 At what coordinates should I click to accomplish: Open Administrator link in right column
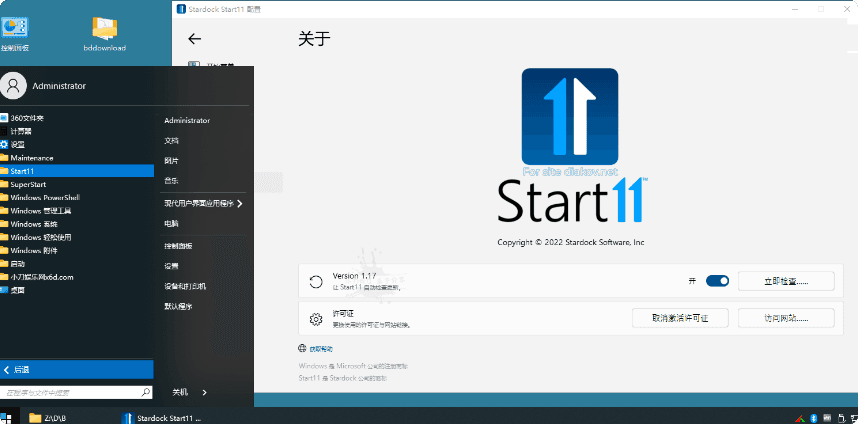point(187,120)
